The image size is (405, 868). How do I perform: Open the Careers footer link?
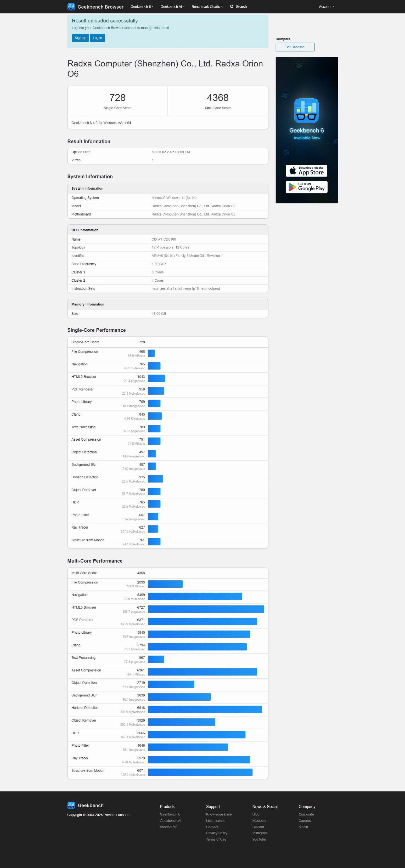tap(305, 821)
